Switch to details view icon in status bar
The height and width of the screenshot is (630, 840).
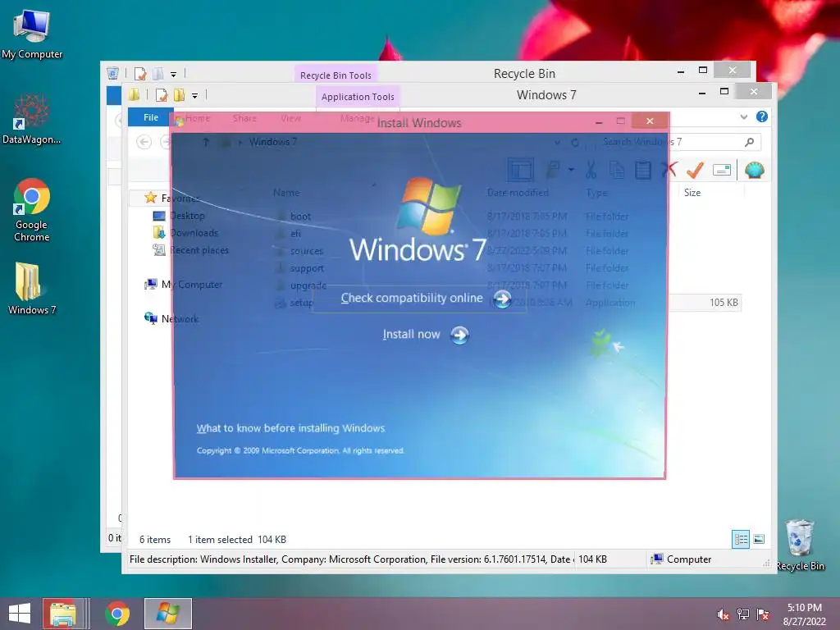click(x=741, y=539)
